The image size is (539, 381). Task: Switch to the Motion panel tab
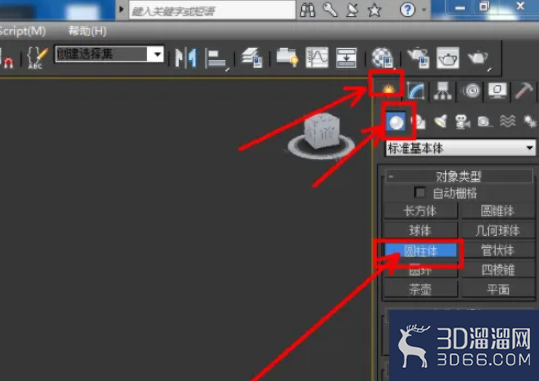(x=471, y=90)
